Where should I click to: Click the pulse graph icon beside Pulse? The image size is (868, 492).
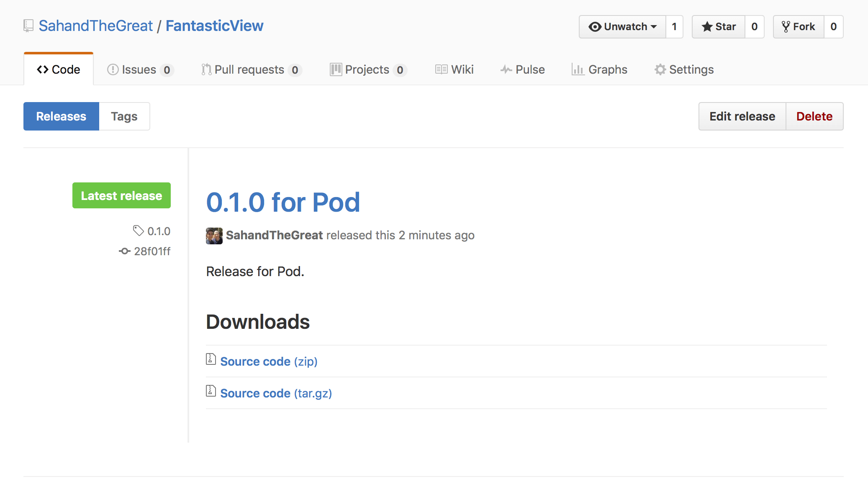pyautogui.click(x=506, y=69)
